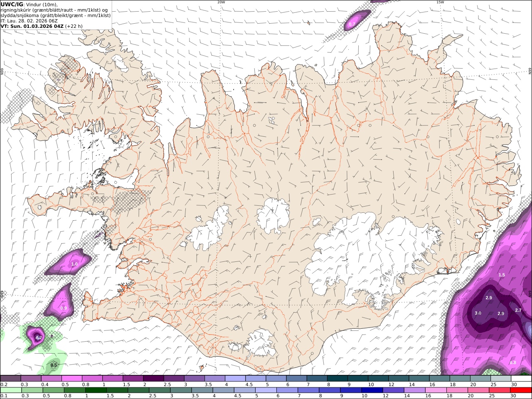The width and height of the screenshot is (532, 399).
Task: Select the 'VT: Sun. 01.03.2026 04Z (+22 h)' line
Action: coord(42,26)
